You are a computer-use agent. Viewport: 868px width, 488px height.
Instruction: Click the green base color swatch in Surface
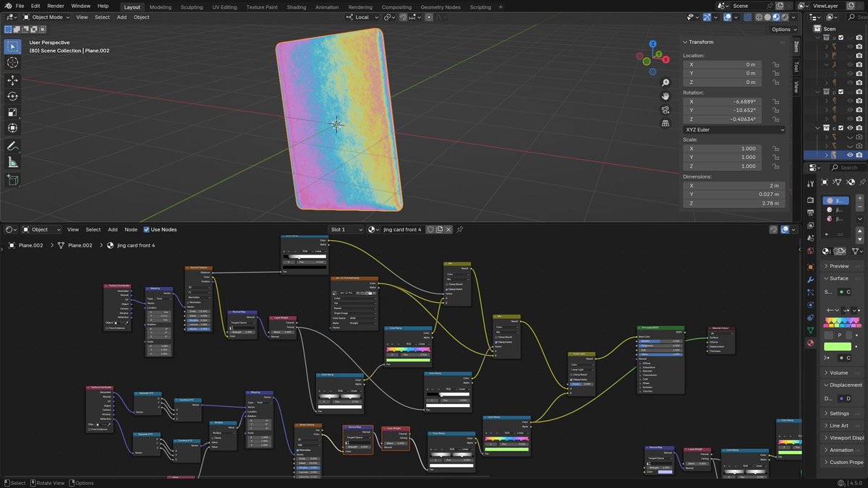coord(838,346)
